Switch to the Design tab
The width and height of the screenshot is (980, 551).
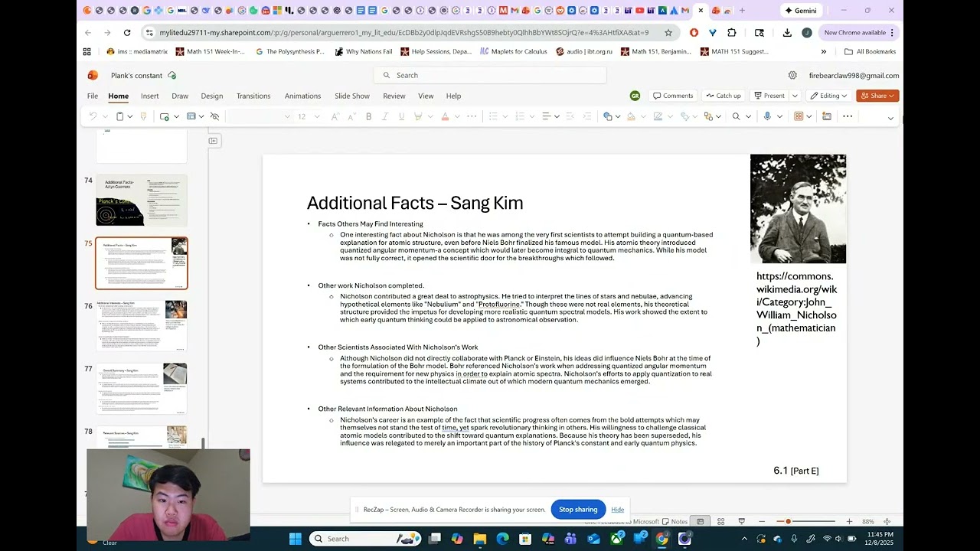(x=212, y=96)
